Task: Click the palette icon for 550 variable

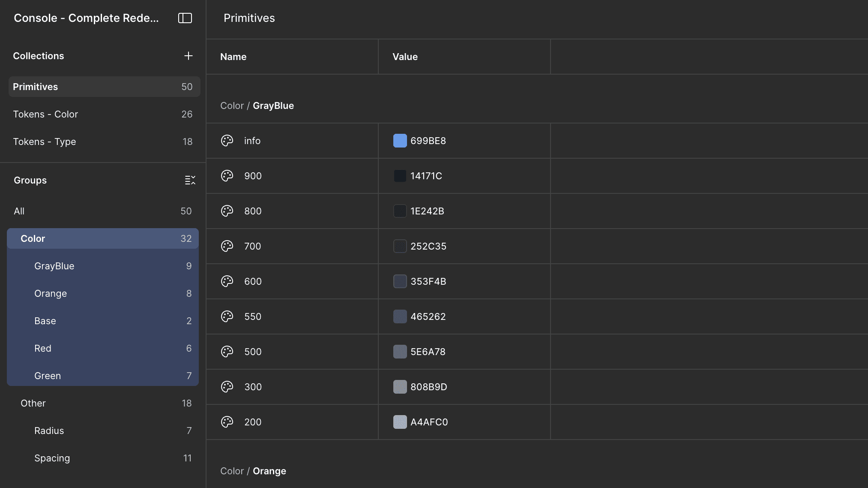Action: point(227,316)
